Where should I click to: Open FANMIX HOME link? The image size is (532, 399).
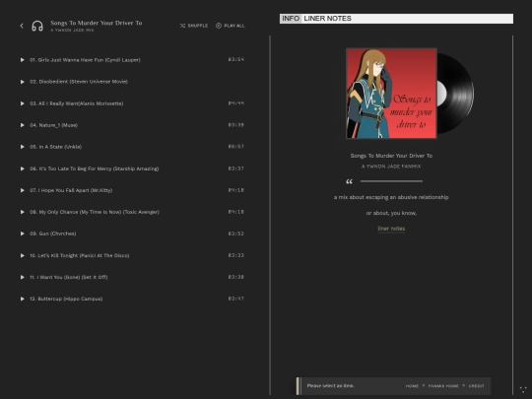(443, 386)
